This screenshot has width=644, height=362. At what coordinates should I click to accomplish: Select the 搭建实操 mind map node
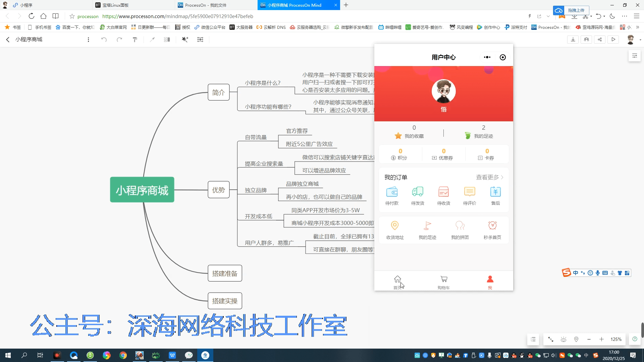pos(225,301)
